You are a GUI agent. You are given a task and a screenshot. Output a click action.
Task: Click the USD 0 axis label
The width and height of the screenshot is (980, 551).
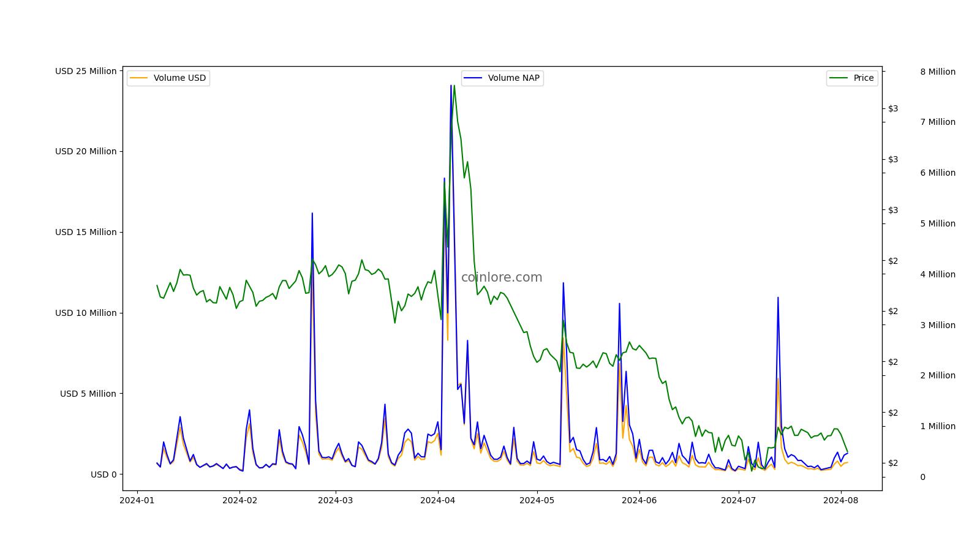[104, 474]
